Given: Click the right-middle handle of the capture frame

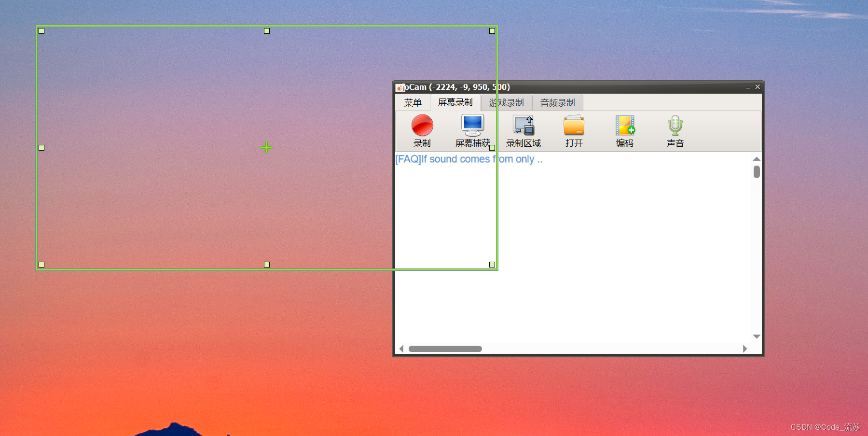Looking at the screenshot, I should 492,148.
